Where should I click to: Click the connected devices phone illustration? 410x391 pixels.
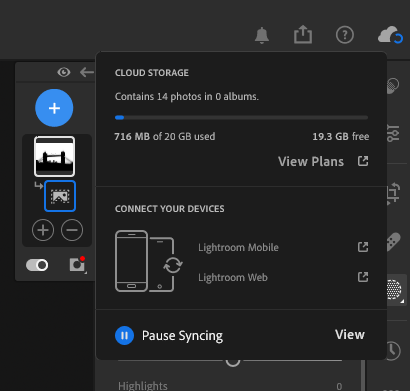[149, 261]
